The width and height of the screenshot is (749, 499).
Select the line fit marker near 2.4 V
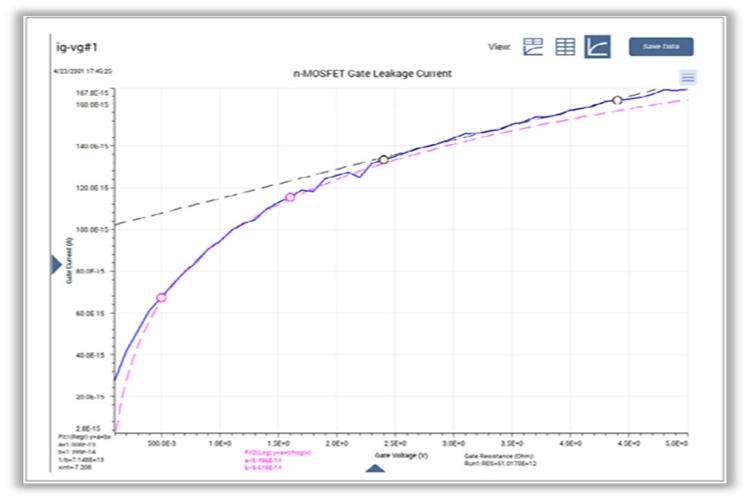[384, 159]
